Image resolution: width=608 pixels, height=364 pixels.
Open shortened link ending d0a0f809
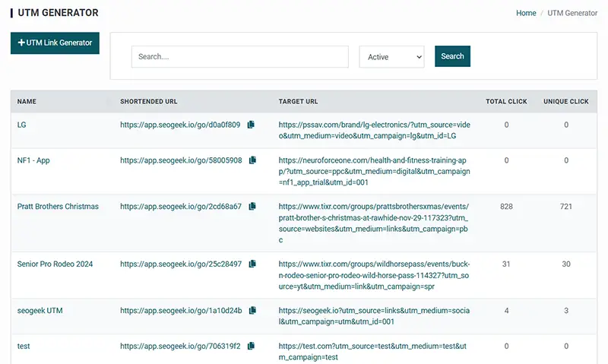[180, 125]
